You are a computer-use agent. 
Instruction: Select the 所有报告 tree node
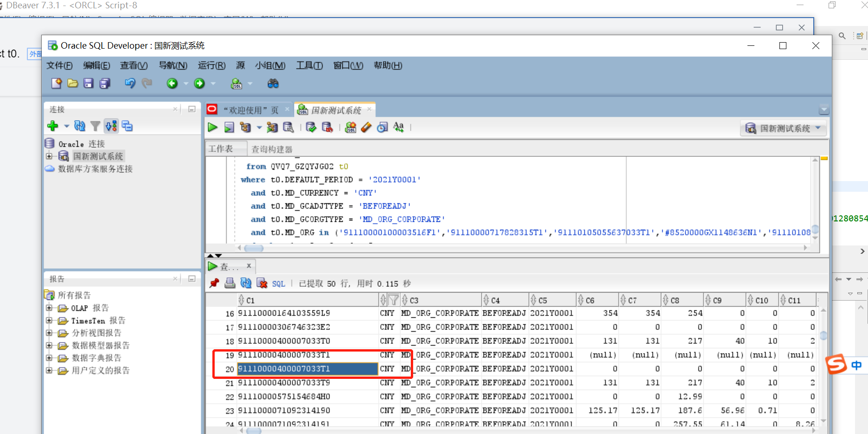[74, 295]
